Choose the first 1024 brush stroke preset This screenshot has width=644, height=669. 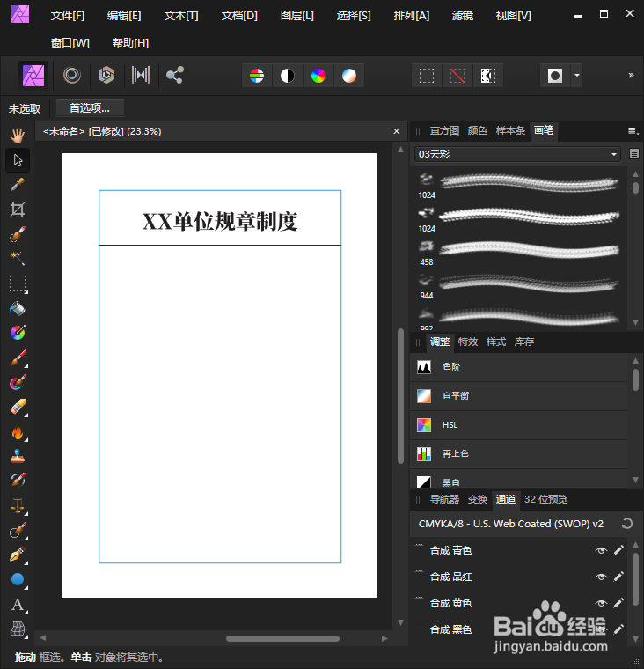click(518, 184)
